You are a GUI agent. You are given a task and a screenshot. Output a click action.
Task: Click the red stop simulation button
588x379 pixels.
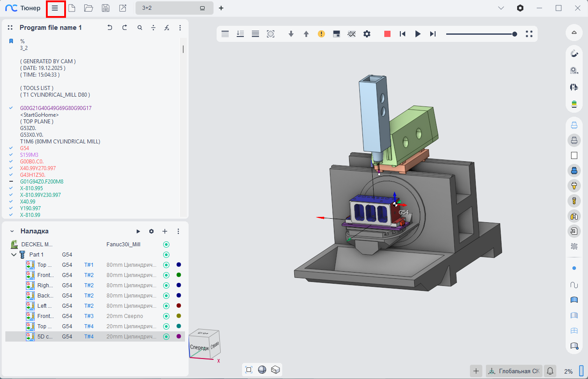[x=387, y=34]
